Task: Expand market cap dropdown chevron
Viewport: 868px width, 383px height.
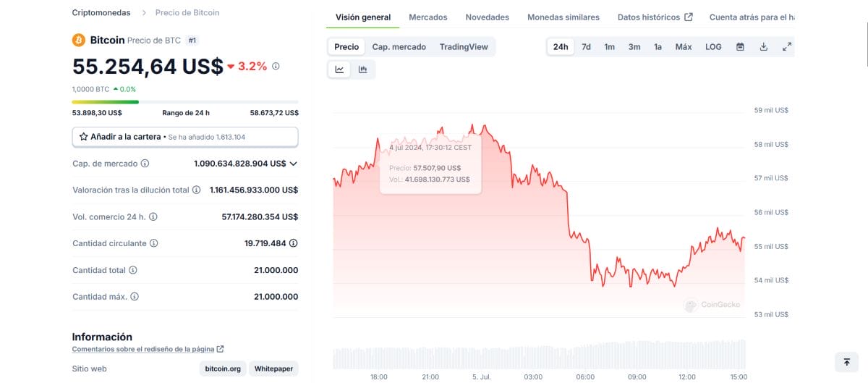Action: (293, 164)
